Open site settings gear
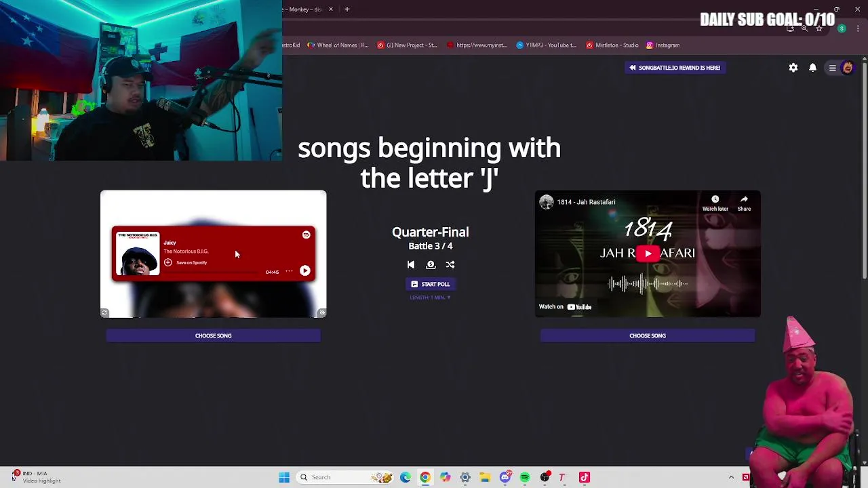Screen dimensions: 868x488 pyautogui.click(x=793, y=68)
